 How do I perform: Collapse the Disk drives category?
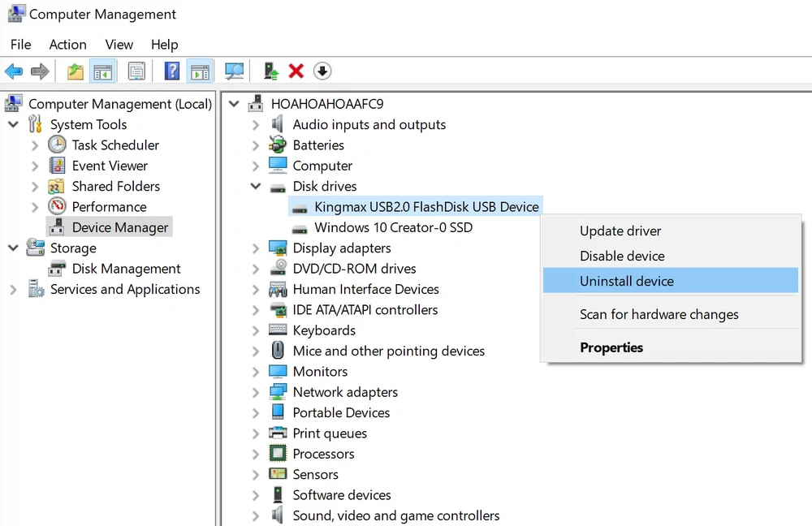(256, 187)
